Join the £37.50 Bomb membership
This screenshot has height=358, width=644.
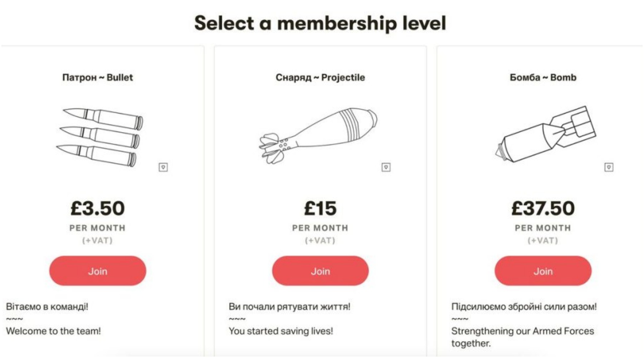543,271
